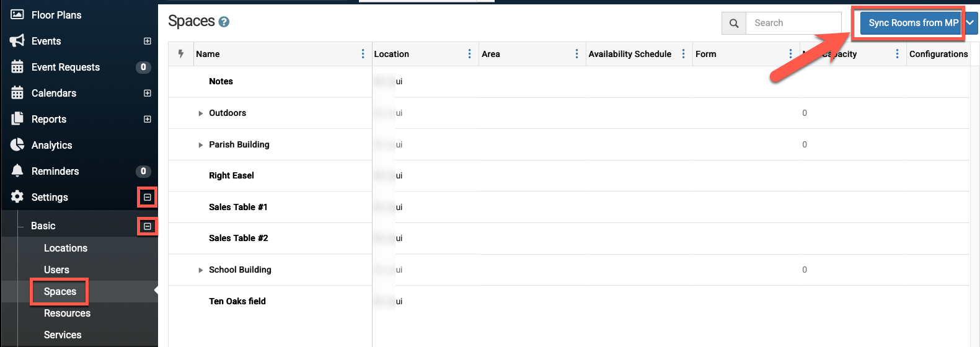
Task: Expand the Parish Building row
Action: [200, 145]
